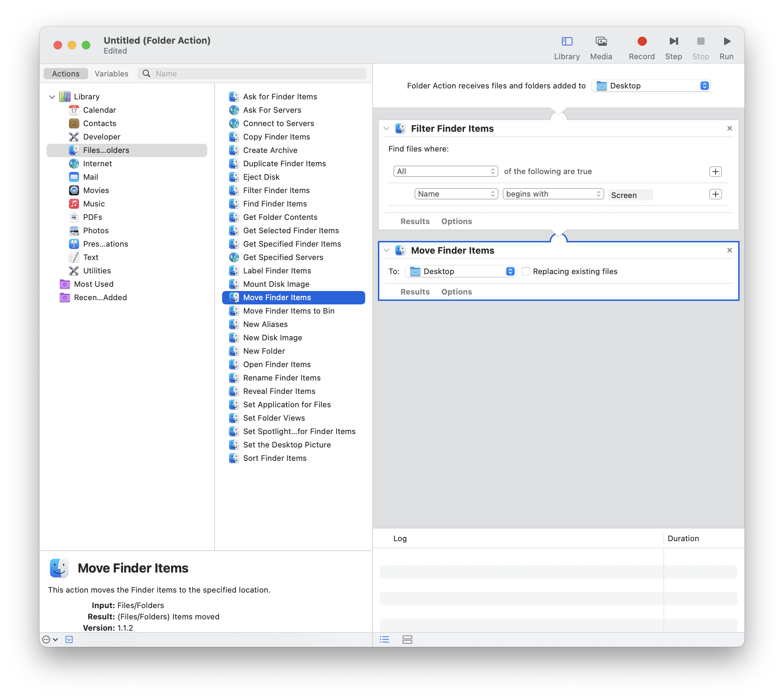
Task: Open the 'begins with' operator dropdown
Action: point(553,194)
